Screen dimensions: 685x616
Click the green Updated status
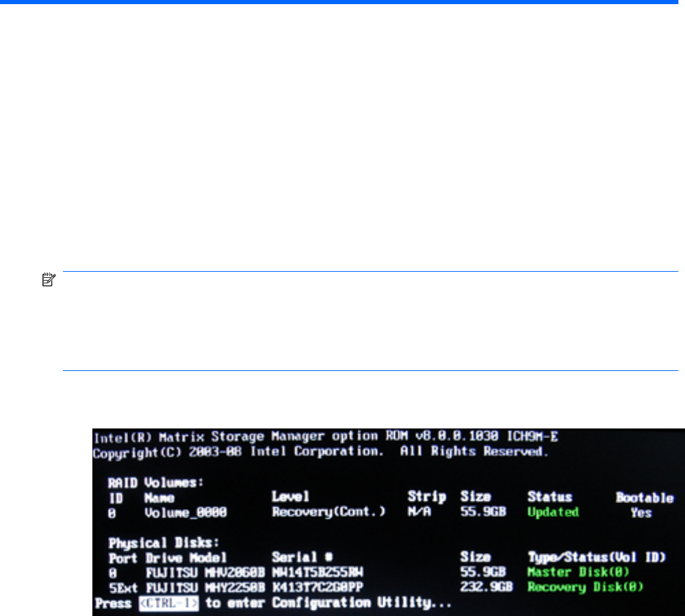coord(553,512)
